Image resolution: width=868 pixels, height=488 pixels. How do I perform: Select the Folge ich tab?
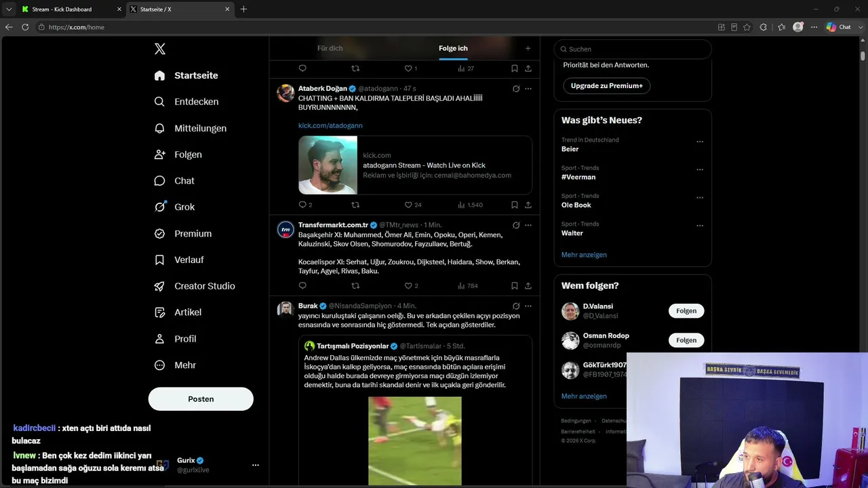[453, 49]
